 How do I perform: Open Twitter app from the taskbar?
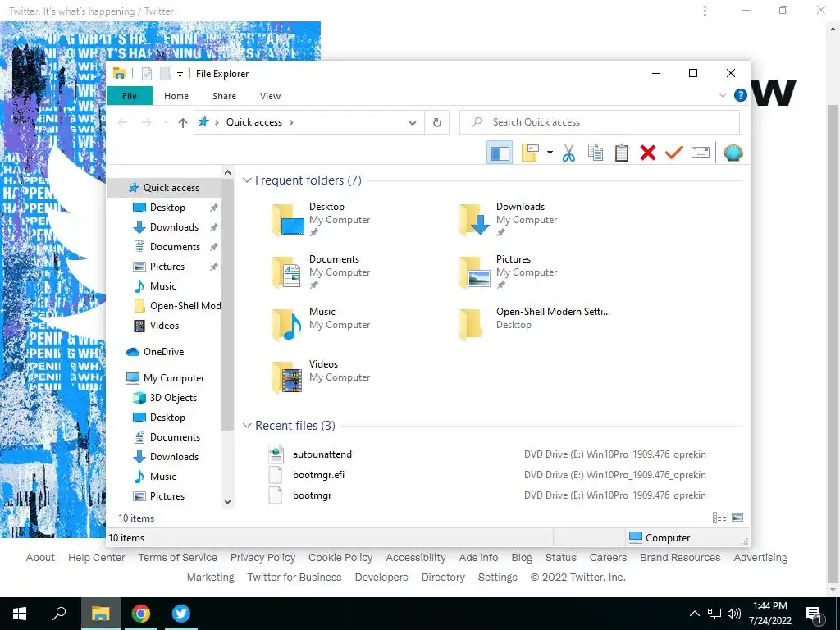click(181, 614)
